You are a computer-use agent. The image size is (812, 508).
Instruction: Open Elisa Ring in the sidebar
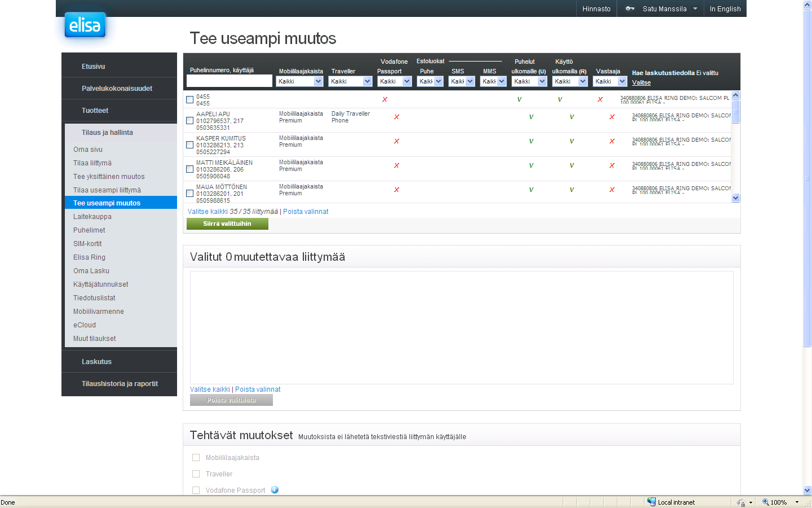click(89, 257)
